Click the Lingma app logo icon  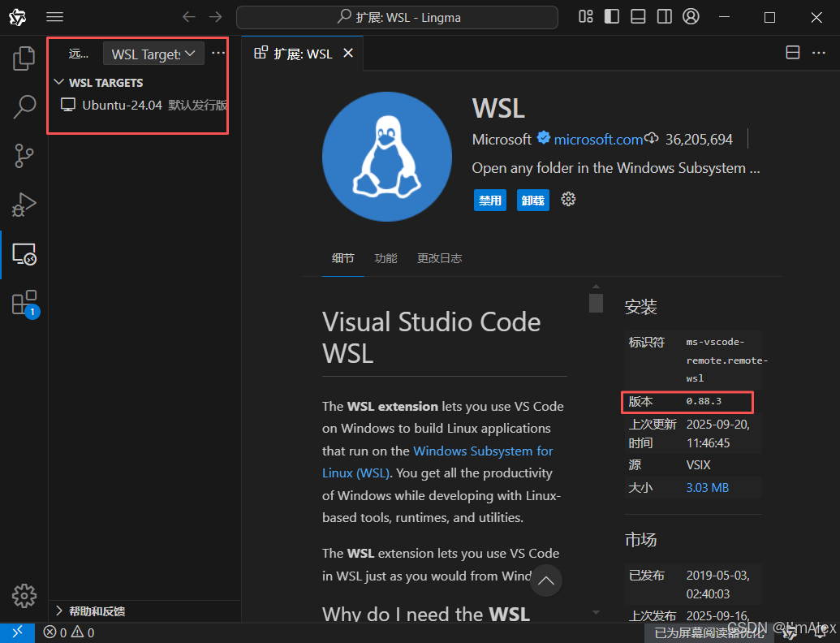click(x=17, y=17)
